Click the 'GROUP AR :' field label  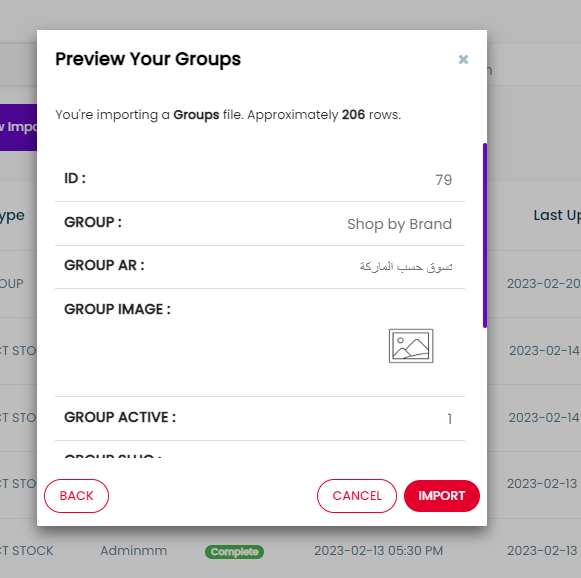[x=104, y=265]
